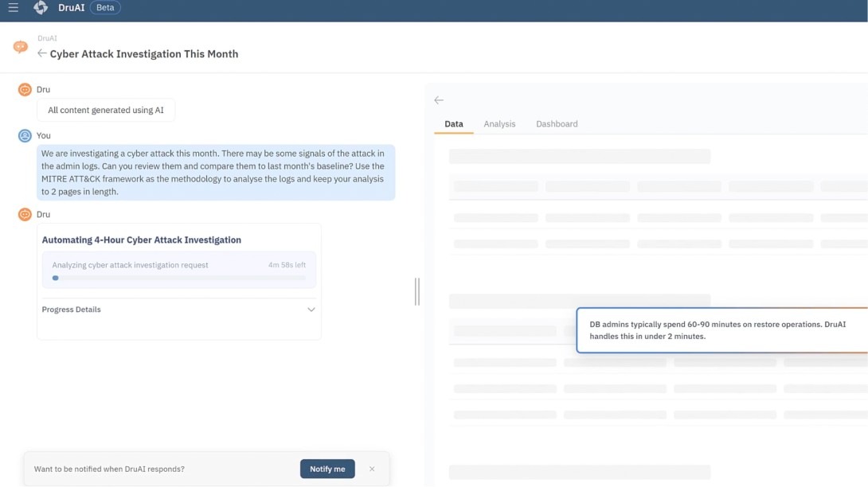Image resolution: width=868 pixels, height=487 pixels.
Task: Click the Beta badge
Action: pos(105,8)
